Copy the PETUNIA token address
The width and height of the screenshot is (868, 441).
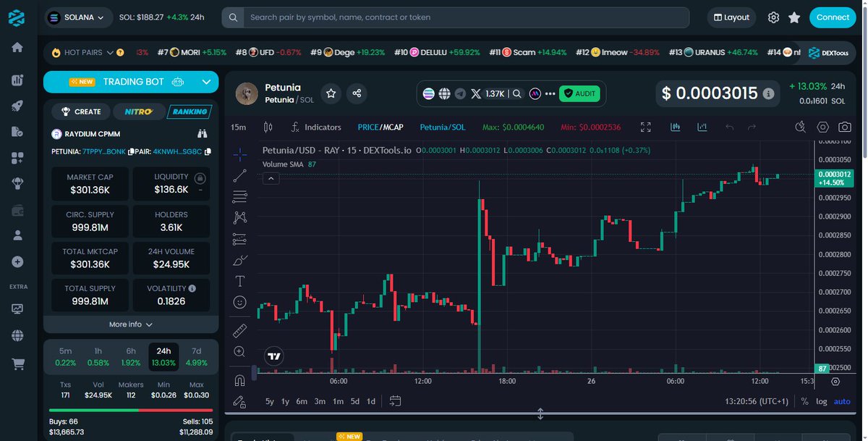(131, 152)
